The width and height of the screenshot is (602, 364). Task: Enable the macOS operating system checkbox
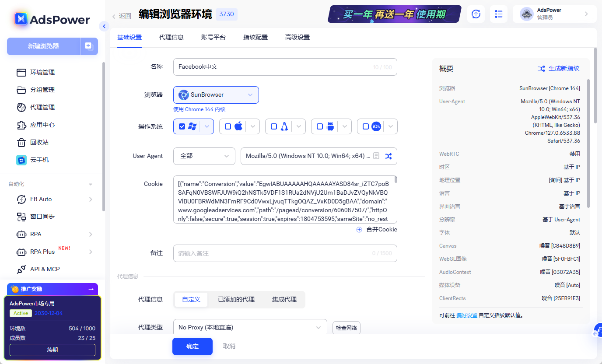click(x=228, y=126)
